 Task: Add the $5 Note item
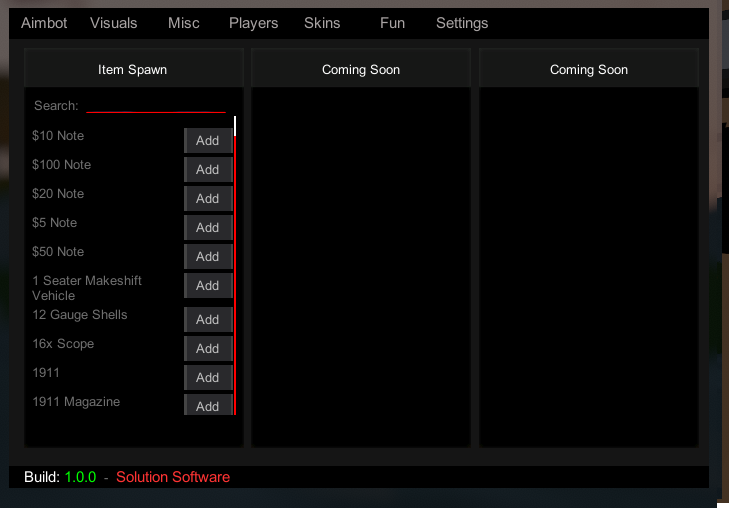tap(208, 228)
